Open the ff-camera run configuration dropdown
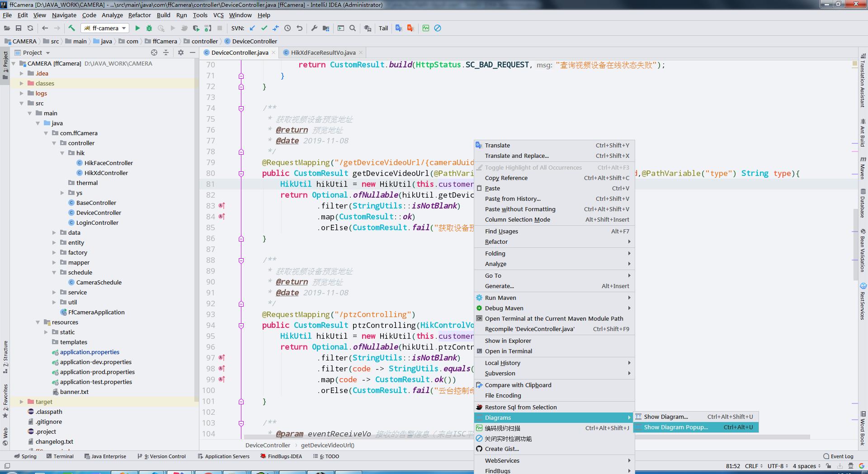Screen dimensions: 868x474 click(105, 28)
